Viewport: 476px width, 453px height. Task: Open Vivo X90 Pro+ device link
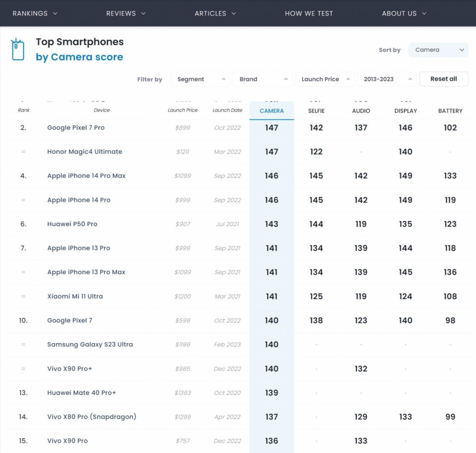pos(69,369)
